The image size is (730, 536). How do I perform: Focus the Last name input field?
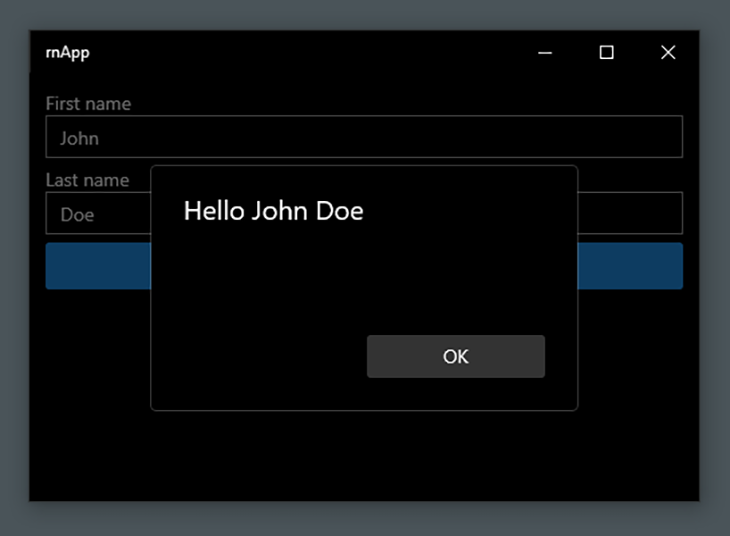(98, 214)
